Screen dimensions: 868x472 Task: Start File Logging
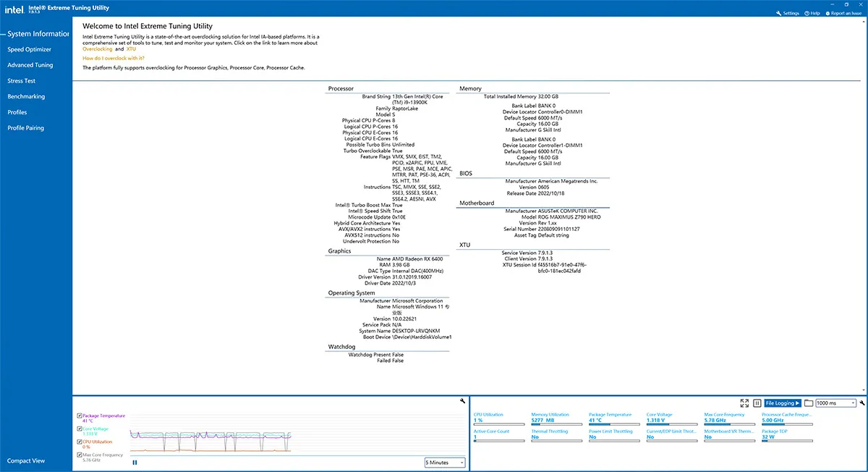(x=783, y=403)
